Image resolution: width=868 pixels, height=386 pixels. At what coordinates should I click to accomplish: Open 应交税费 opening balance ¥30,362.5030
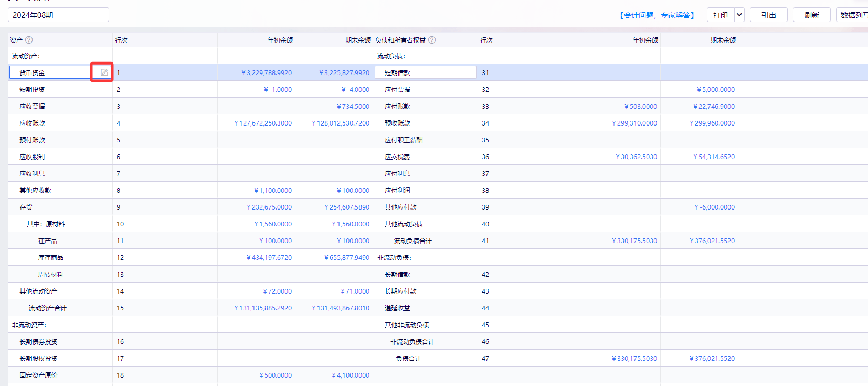(636, 157)
